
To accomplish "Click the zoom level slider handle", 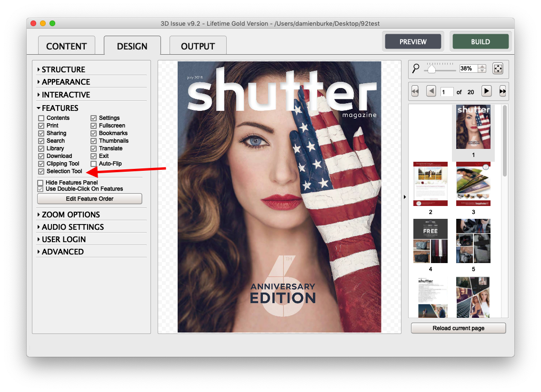I will 431,69.
